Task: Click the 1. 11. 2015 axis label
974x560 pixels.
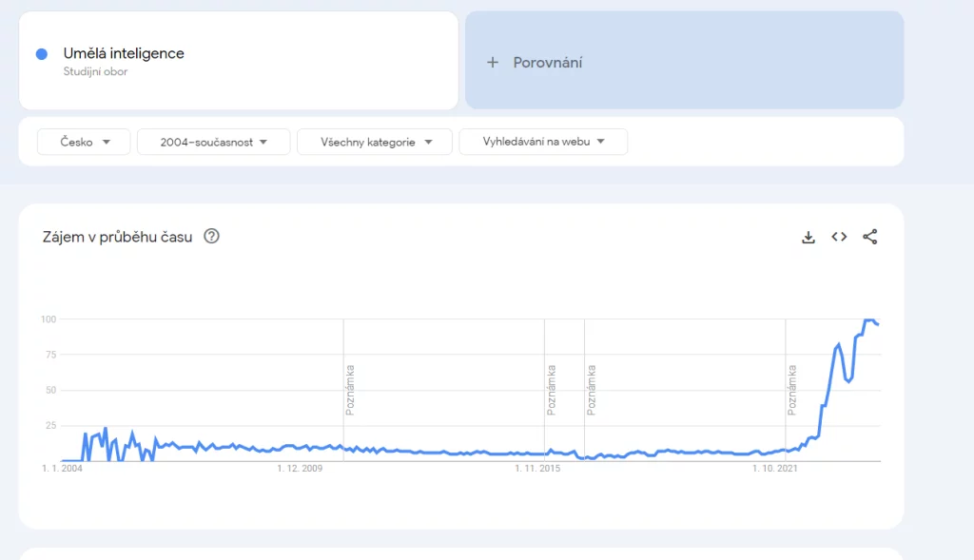Action: coord(537,468)
